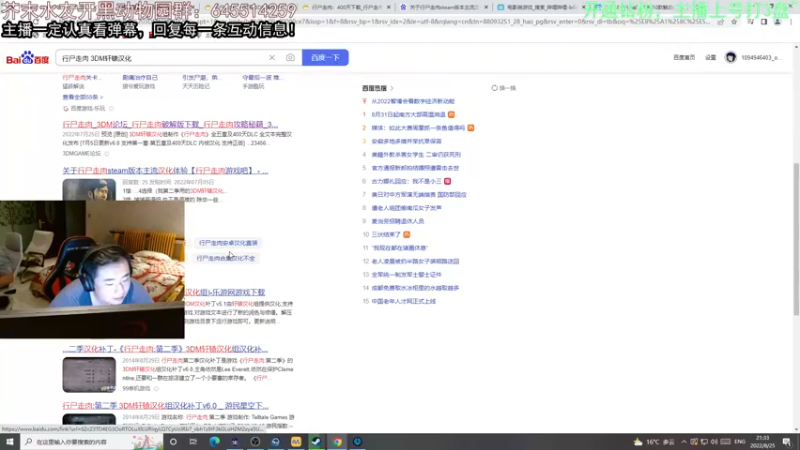Open the 百度热搜 header chevron
The width and height of the screenshot is (800, 450).
tap(392, 88)
